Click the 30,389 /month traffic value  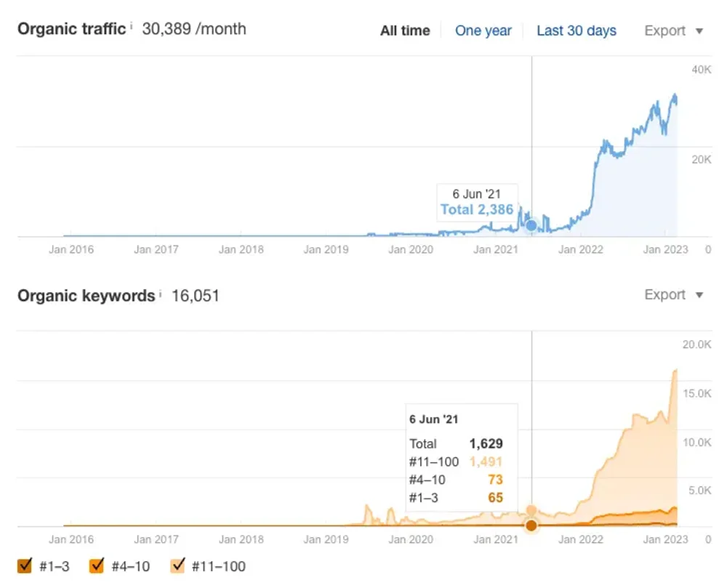[193, 29]
